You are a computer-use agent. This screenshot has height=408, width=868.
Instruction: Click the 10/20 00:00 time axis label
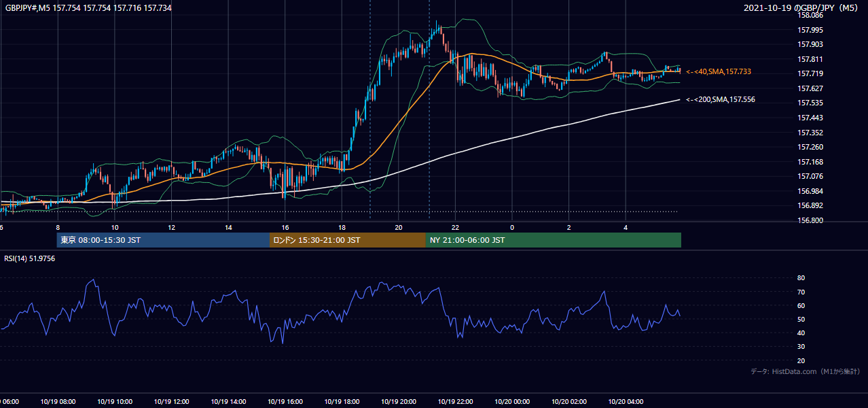(x=512, y=402)
